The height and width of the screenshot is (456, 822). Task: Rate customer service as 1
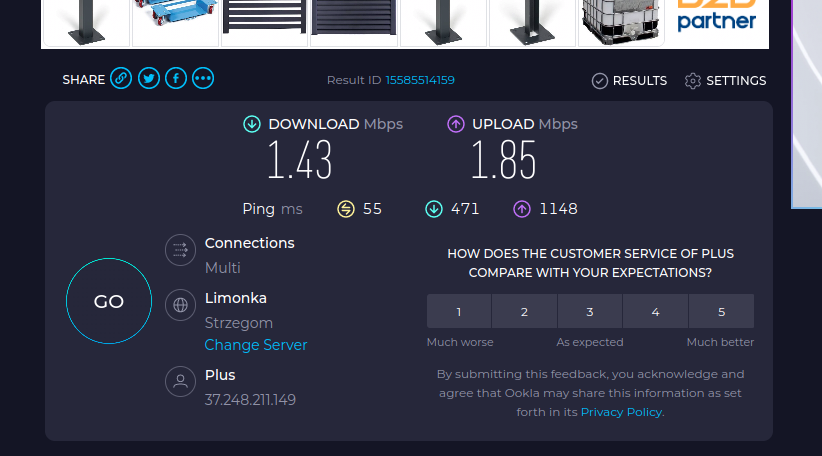(459, 312)
